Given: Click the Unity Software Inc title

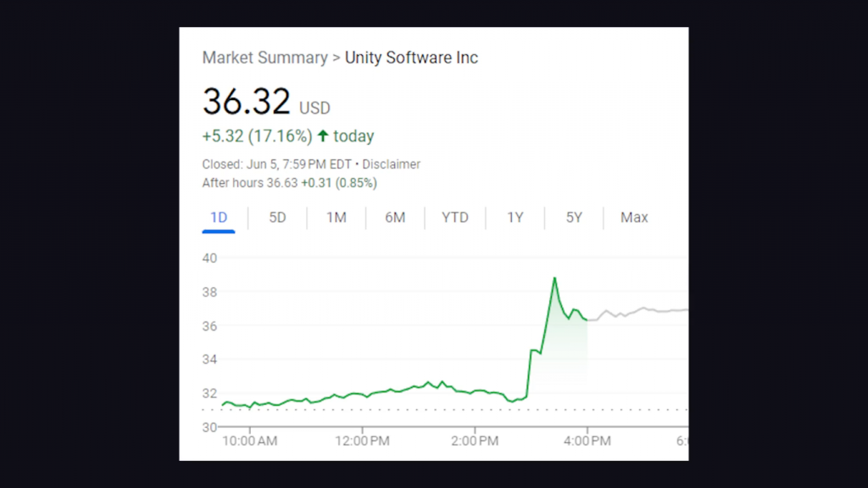Looking at the screenshot, I should point(411,58).
